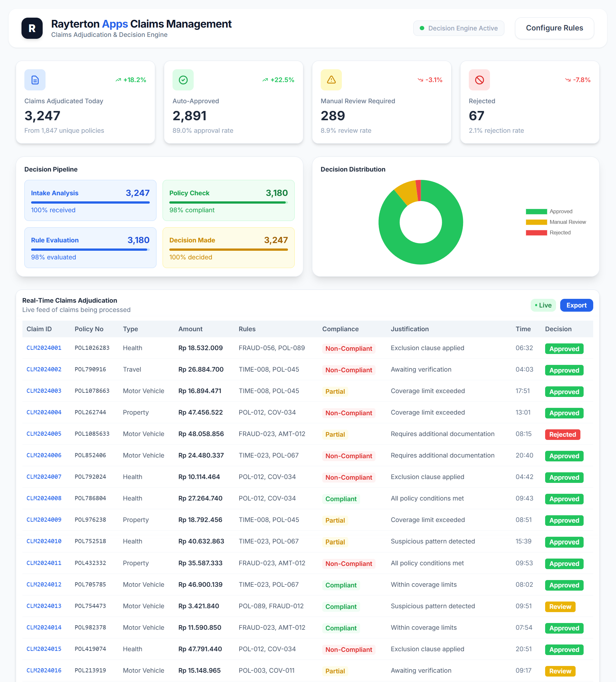Sort table by Amount column header
Screen dimensions: 616x682
point(190,329)
